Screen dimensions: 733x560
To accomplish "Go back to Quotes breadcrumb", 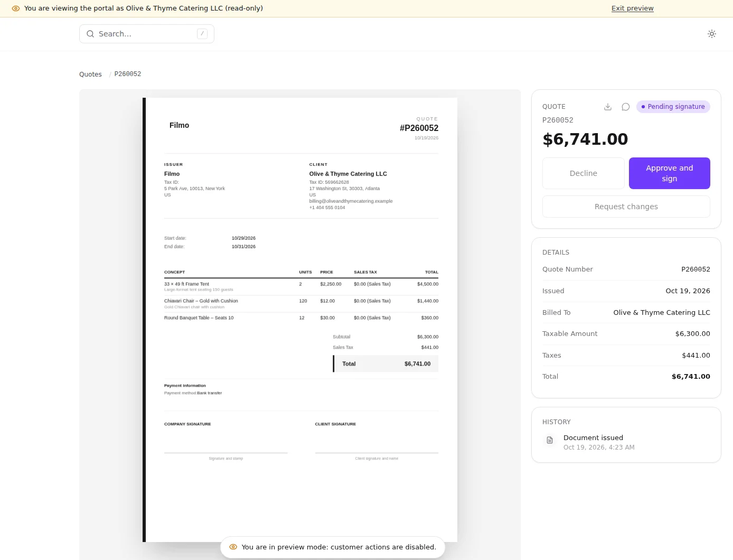I will (90, 74).
